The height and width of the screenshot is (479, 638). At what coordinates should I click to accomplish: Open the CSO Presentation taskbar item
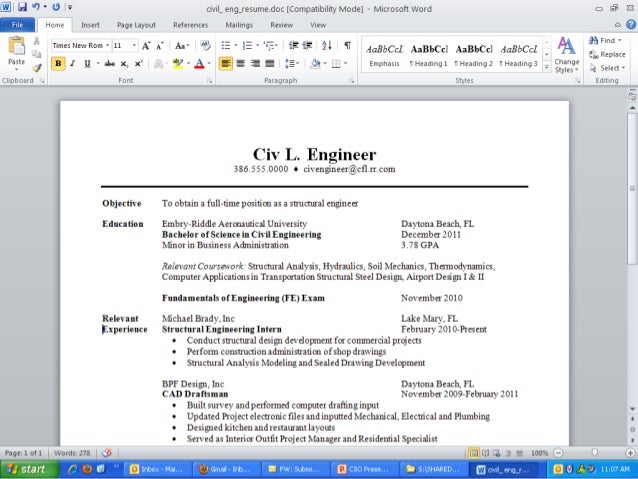[x=364, y=469]
